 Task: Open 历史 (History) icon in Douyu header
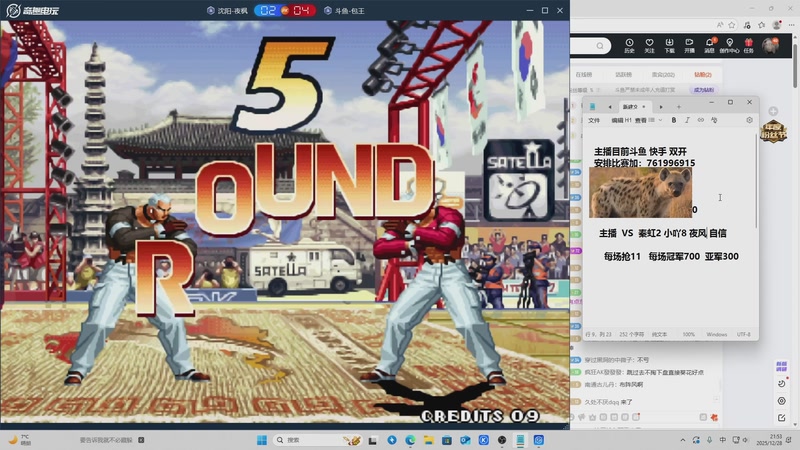point(629,45)
